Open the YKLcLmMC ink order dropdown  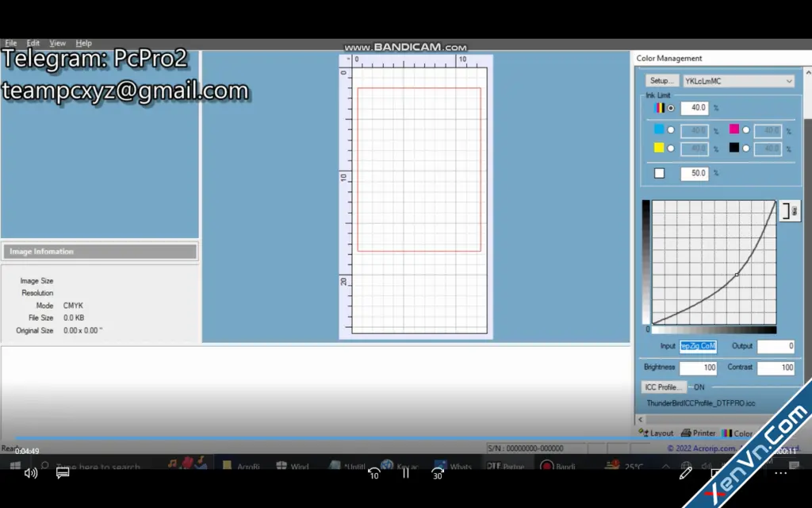tap(738, 81)
